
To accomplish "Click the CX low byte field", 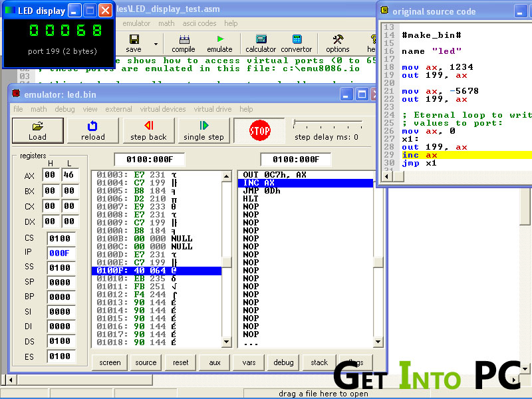I will pos(70,206).
